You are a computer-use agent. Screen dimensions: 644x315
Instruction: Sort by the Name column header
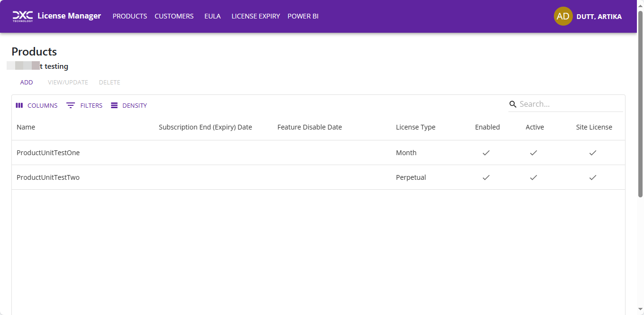[x=26, y=127]
